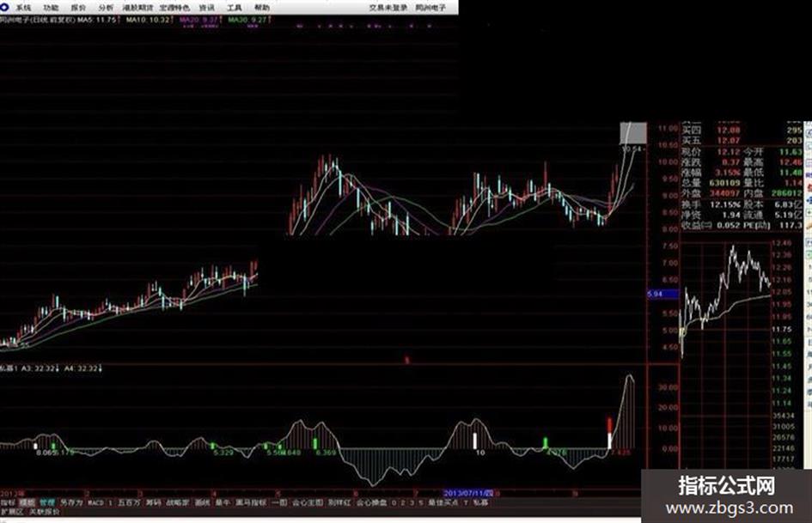Click 交易未登录 status in title bar

pyautogui.click(x=388, y=8)
